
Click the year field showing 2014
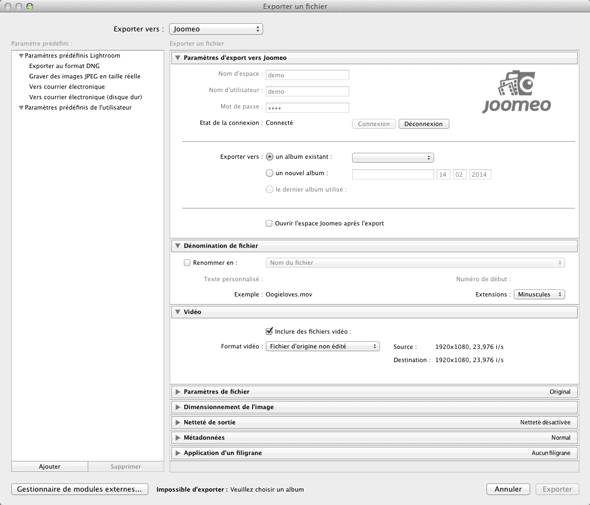point(480,175)
